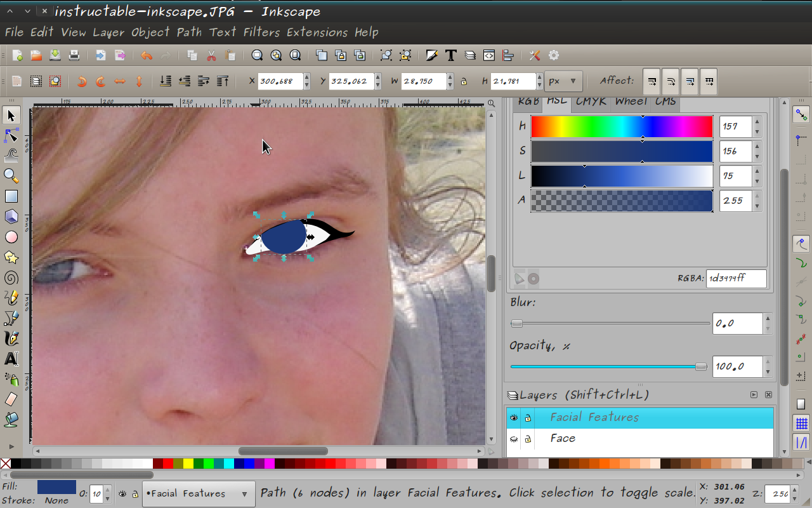Switch to the CMYK color tab
Viewport: 812px width, 508px height.
pyautogui.click(x=591, y=100)
